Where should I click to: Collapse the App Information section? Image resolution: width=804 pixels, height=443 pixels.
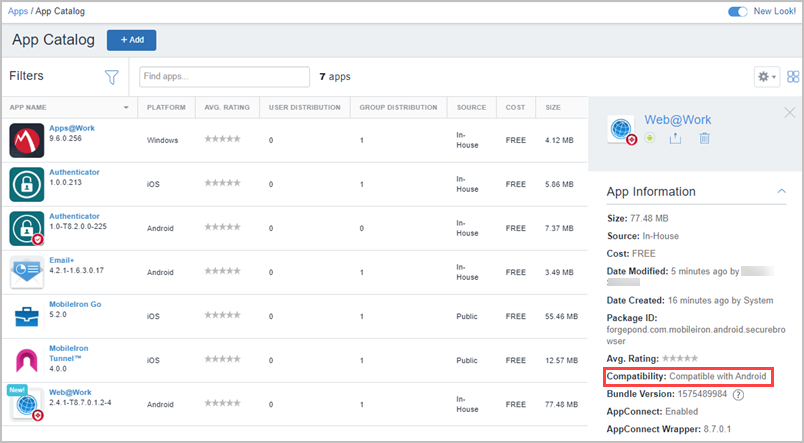(781, 191)
